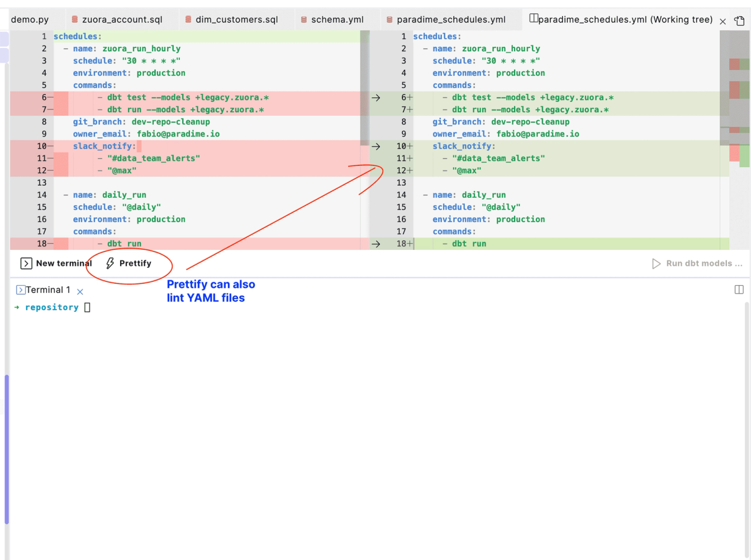Open the plain paradime_schedules.yml tab

point(446,20)
